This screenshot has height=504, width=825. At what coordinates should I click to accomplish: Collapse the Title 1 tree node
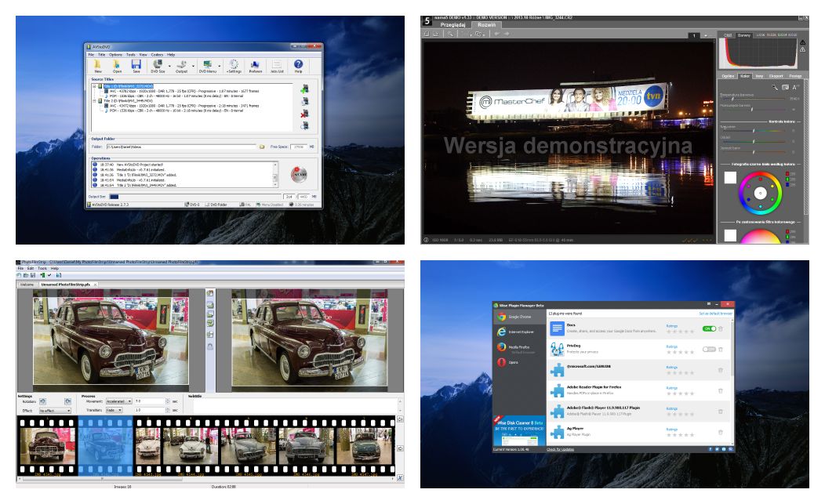(x=94, y=85)
